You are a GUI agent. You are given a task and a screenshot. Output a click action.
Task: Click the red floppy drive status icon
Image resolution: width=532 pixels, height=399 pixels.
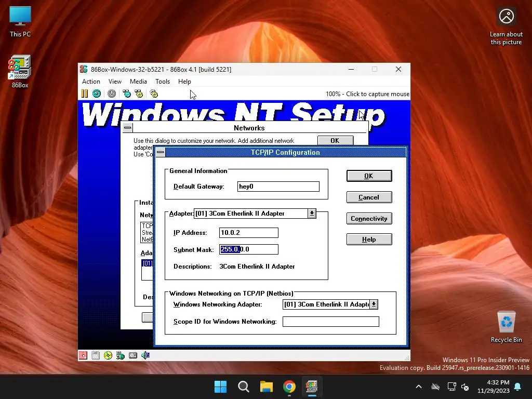click(83, 355)
